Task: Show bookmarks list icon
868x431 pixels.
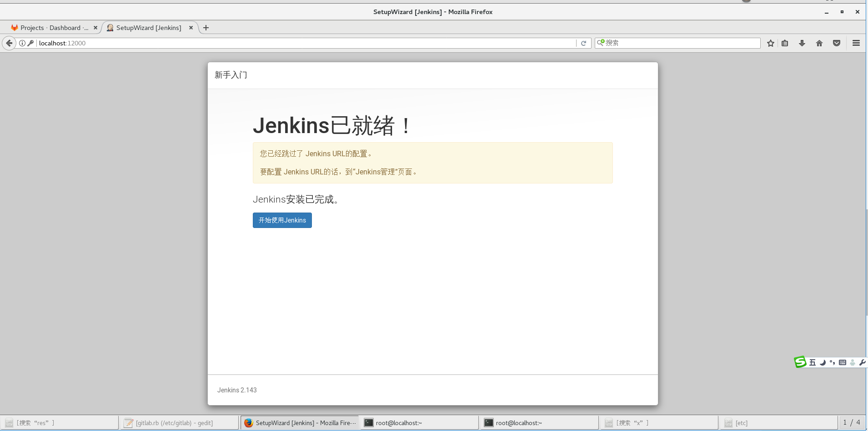Action: tap(785, 43)
